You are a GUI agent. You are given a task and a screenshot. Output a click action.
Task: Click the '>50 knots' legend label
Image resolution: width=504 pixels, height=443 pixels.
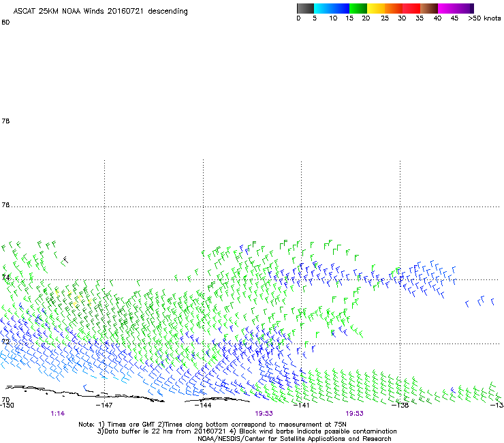(x=484, y=18)
